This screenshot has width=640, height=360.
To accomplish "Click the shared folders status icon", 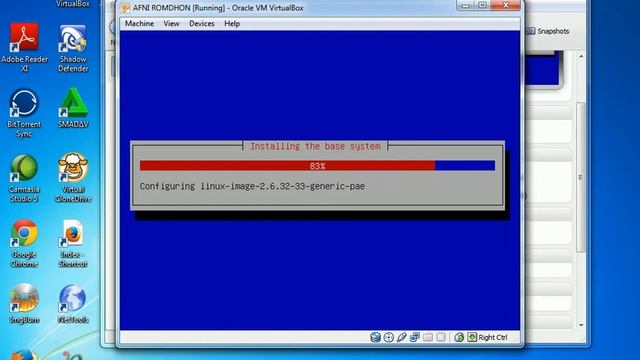I will click(x=428, y=337).
